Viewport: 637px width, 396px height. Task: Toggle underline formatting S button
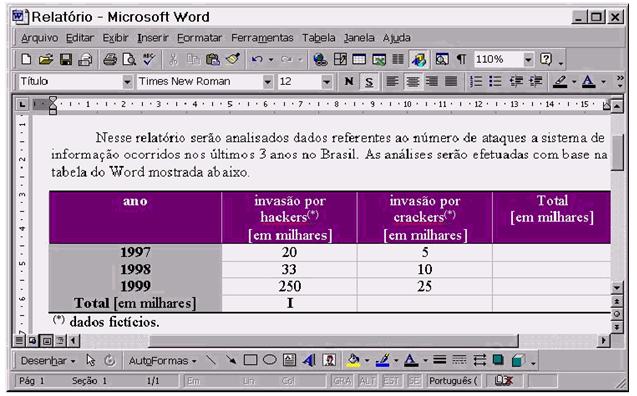[369, 82]
